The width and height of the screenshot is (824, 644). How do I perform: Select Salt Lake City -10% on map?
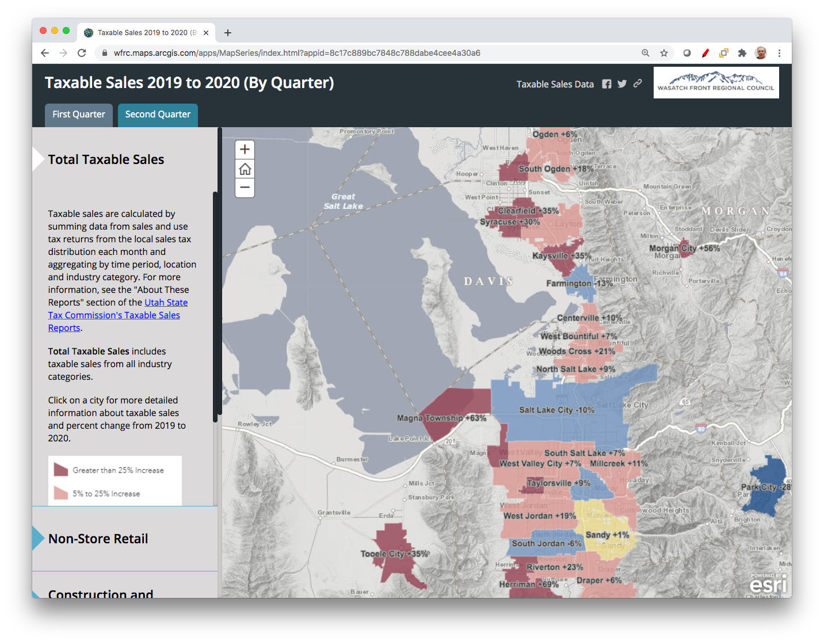(x=556, y=410)
